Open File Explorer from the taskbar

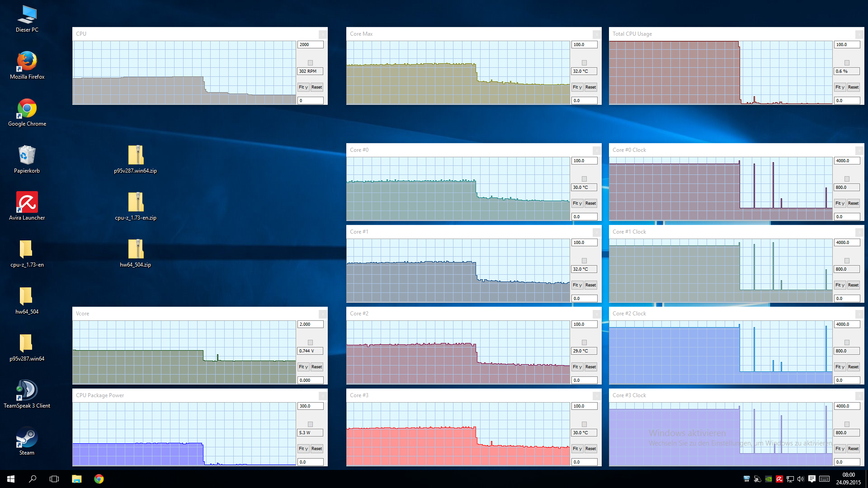point(76,479)
